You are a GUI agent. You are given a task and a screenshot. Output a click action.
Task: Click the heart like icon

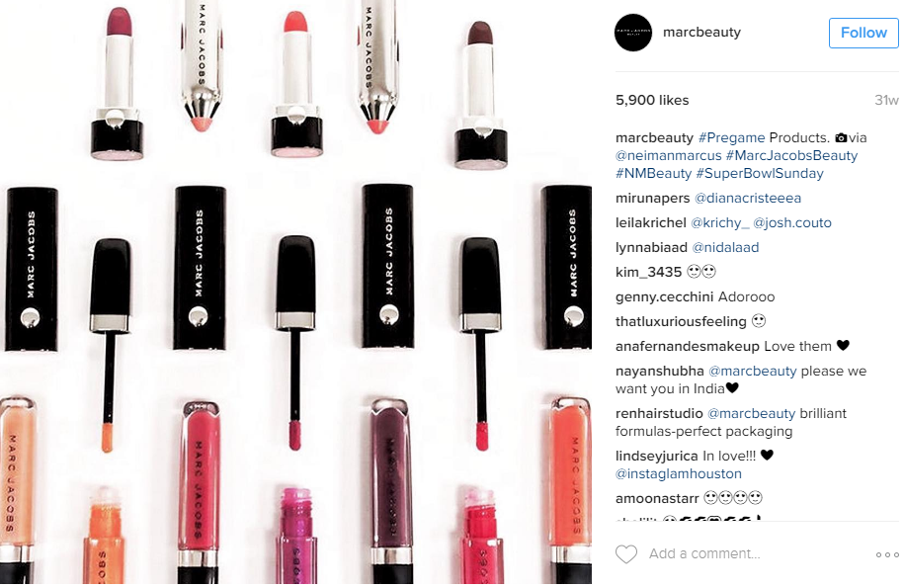(x=626, y=554)
